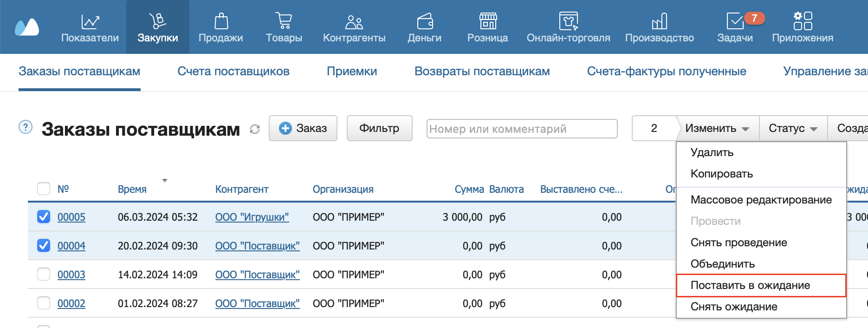
Task: Open order number 00005 link
Action: [71, 217]
